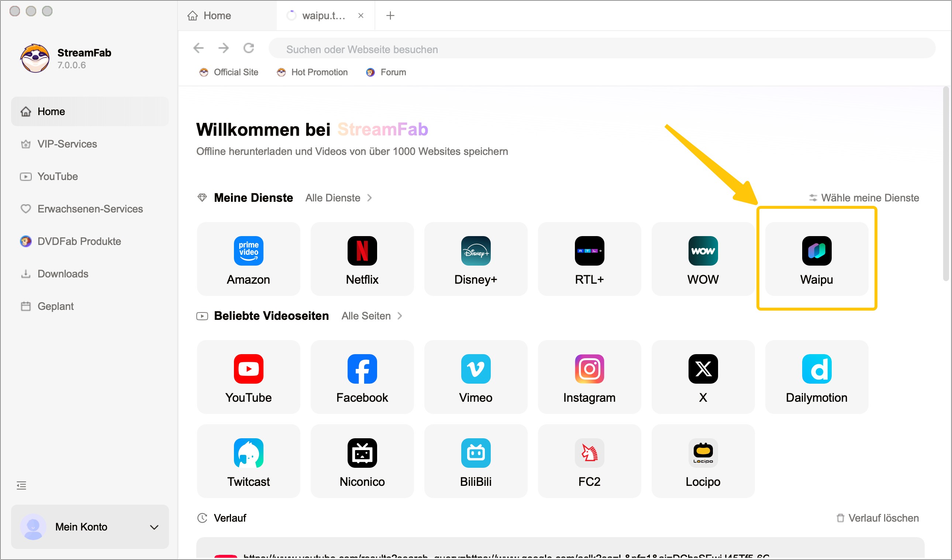Open the Netflix service downloader
This screenshot has width=952, height=560.
[362, 259]
